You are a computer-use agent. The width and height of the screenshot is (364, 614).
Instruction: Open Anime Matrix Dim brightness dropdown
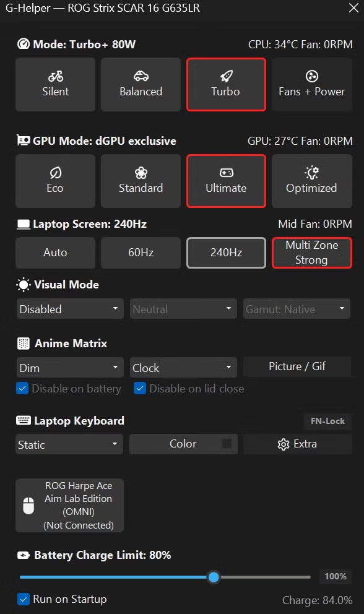click(70, 368)
